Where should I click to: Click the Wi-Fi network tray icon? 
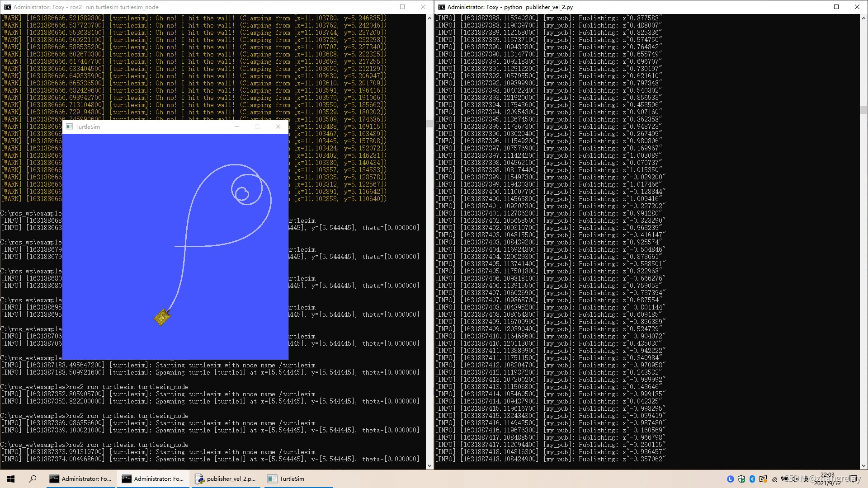[774, 479]
